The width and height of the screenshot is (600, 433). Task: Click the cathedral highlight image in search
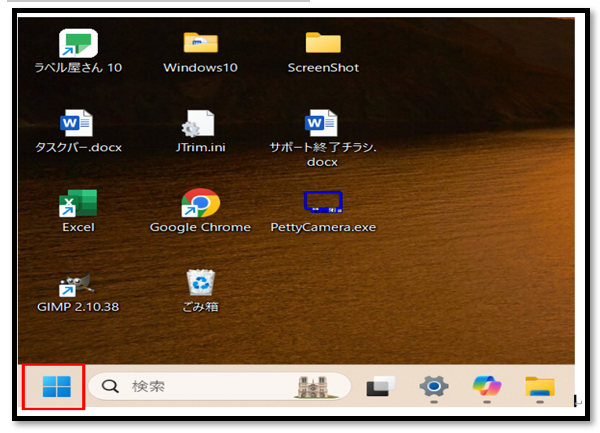[315, 387]
